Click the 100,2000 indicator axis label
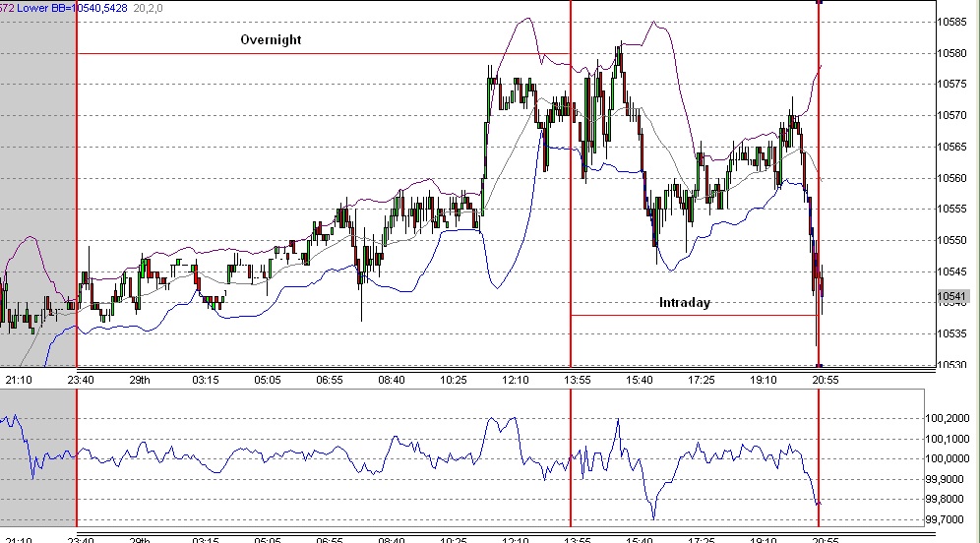Viewport: 980px width, 543px height. point(950,418)
